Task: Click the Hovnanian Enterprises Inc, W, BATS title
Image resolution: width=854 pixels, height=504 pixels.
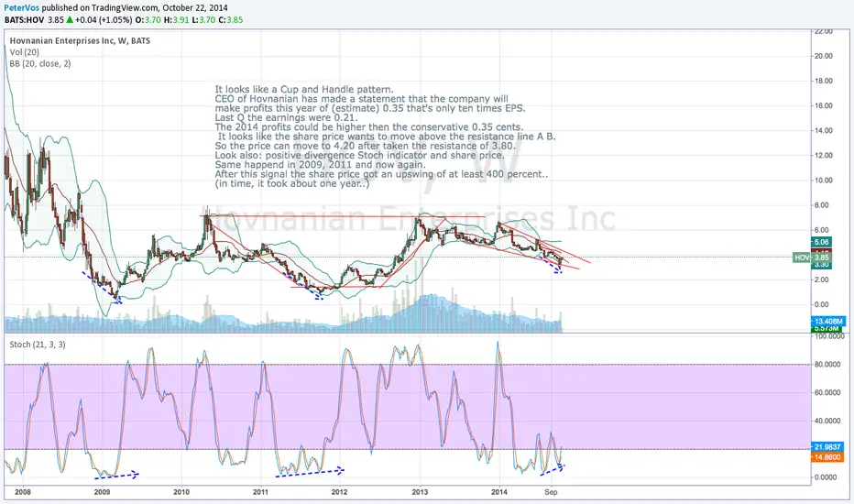Action: pos(80,41)
